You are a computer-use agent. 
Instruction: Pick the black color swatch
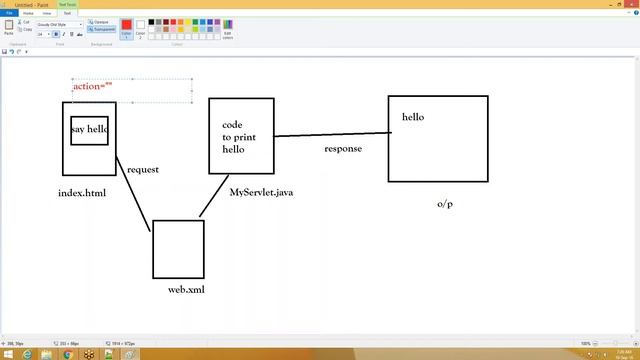(x=151, y=22)
